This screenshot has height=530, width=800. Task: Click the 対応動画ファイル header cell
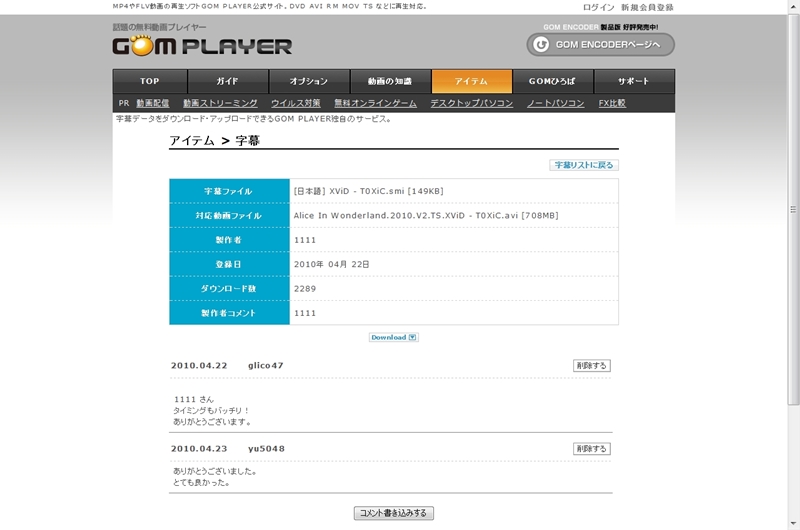click(229, 215)
